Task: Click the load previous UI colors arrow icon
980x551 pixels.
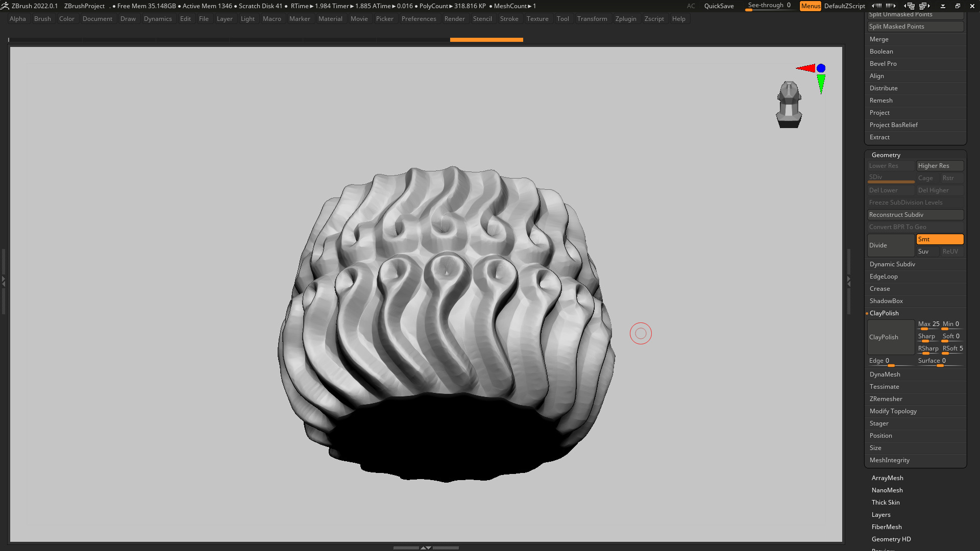Action: click(877, 6)
